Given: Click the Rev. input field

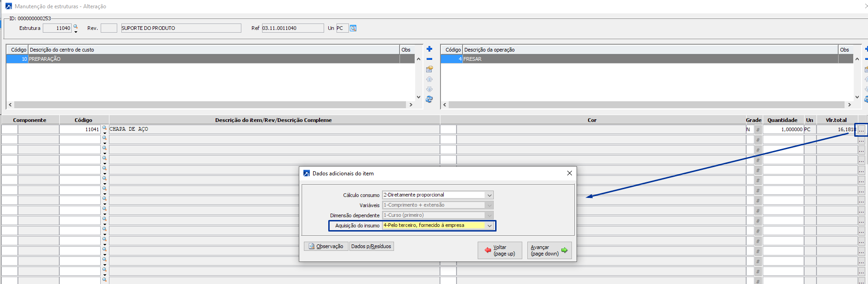Looking at the screenshot, I should pos(109,28).
